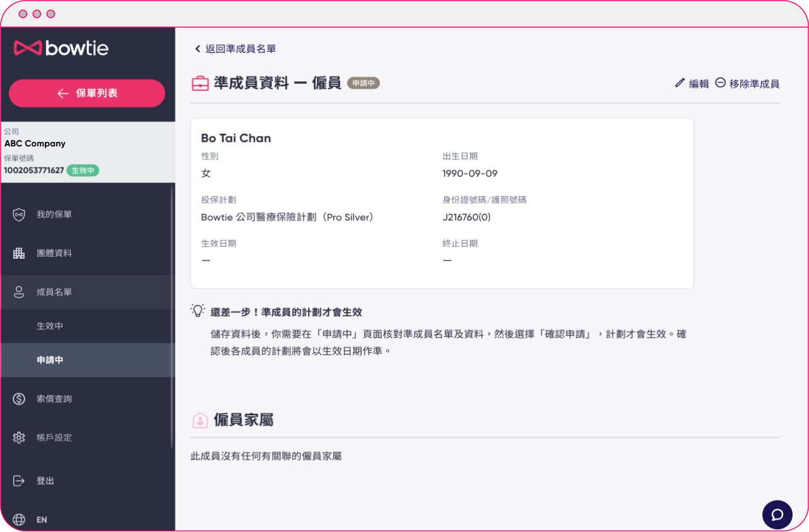Click the minus icon beside 移除準成員

click(720, 83)
